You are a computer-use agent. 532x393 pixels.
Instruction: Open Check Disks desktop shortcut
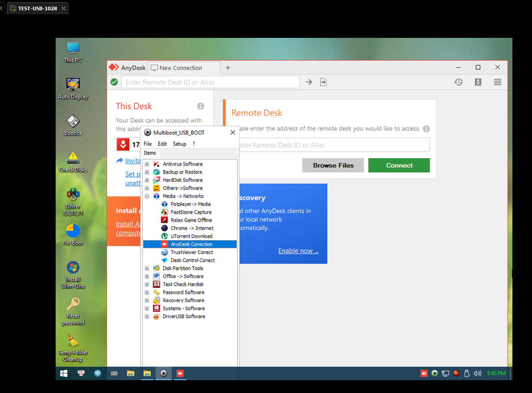[73, 162]
